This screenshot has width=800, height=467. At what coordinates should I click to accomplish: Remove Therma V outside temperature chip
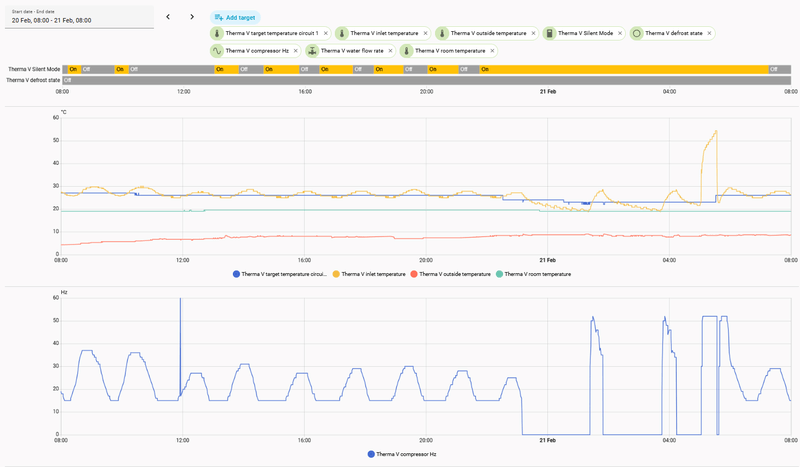coord(533,33)
